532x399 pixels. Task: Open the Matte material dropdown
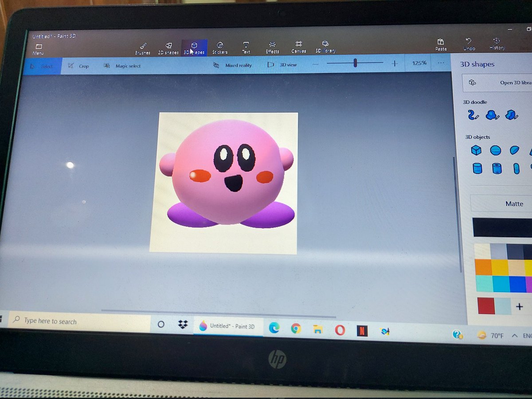[501, 203]
